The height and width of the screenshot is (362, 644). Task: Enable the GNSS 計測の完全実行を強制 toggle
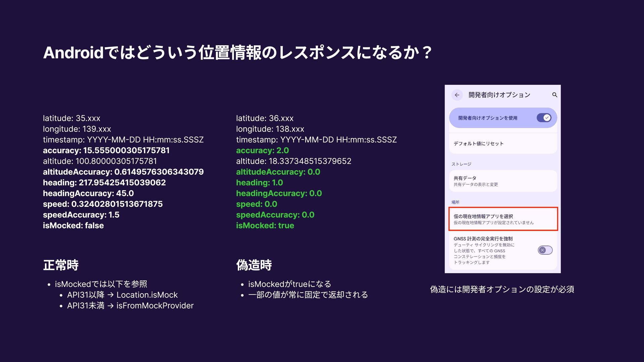[x=545, y=250]
